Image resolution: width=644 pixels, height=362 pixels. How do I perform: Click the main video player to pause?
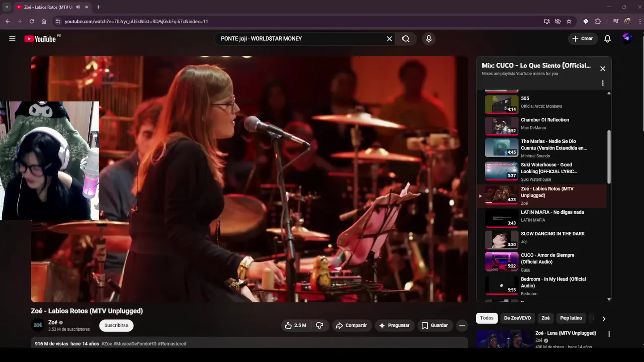[x=250, y=179]
